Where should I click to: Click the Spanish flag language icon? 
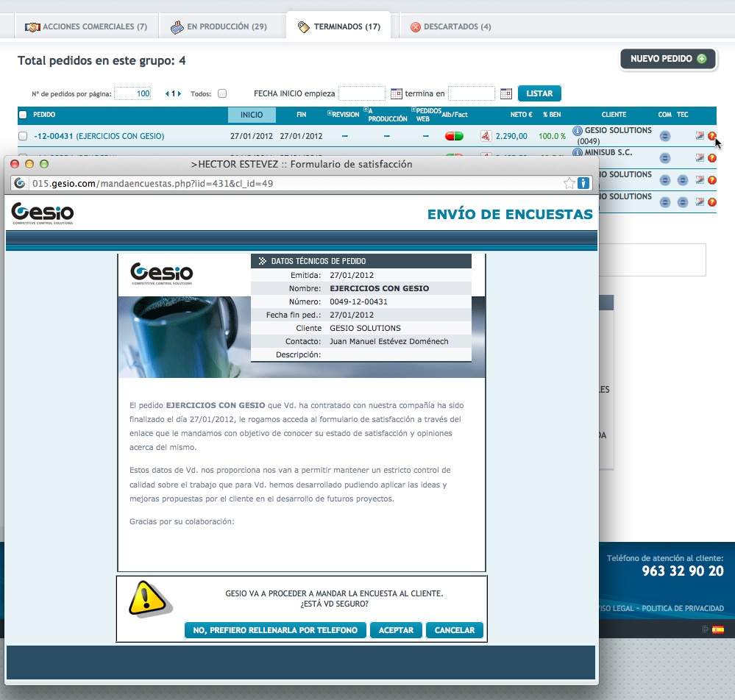[717, 629]
